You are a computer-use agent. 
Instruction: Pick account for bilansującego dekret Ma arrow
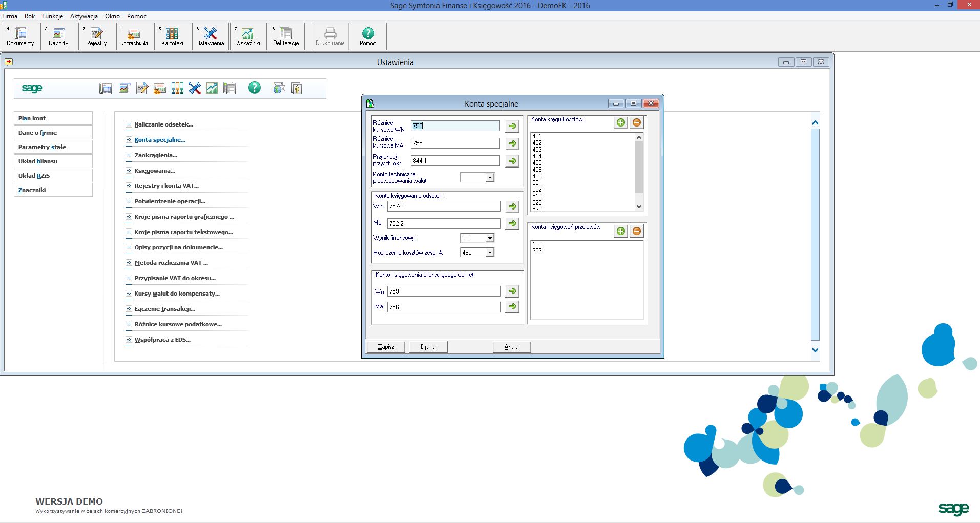point(512,307)
